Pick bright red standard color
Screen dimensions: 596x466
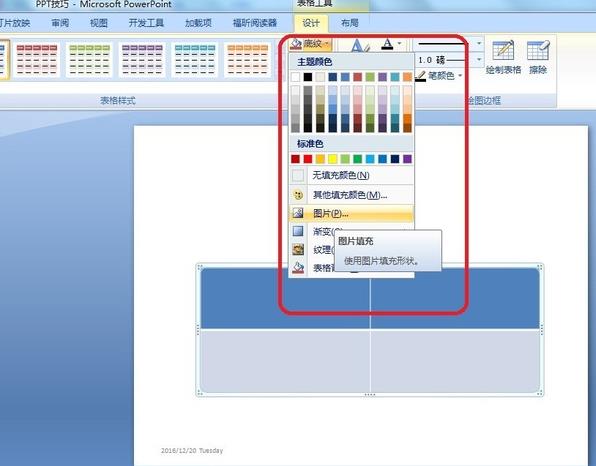pos(308,159)
